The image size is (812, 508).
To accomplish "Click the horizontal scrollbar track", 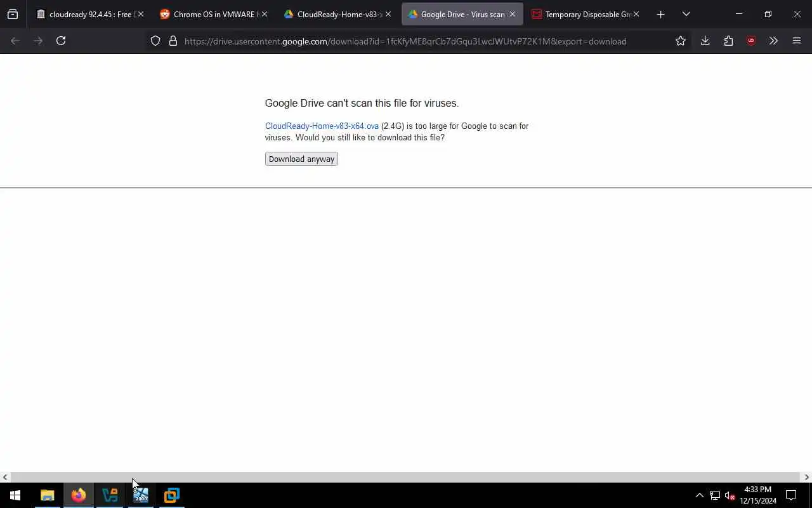I will [x=405, y=477].
